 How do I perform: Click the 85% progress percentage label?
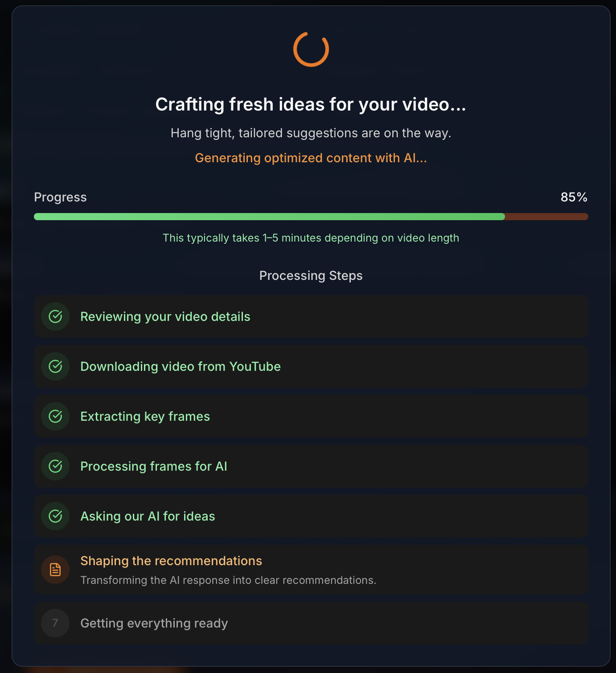574,197
